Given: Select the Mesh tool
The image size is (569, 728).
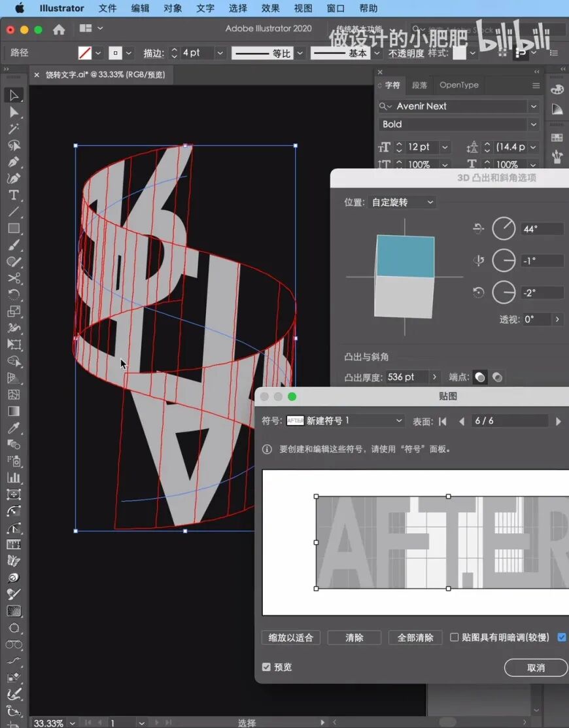Looking at the screenshot, I should [14, 394].
